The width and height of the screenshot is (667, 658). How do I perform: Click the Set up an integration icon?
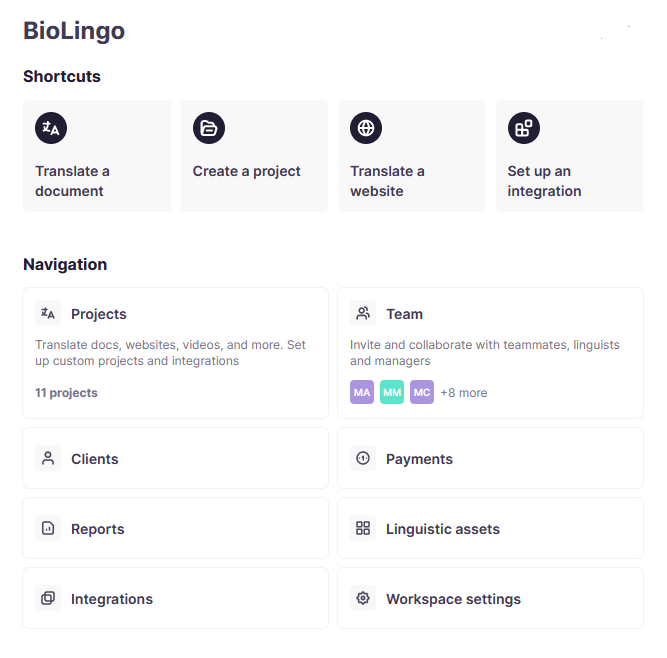pos(524,128)
